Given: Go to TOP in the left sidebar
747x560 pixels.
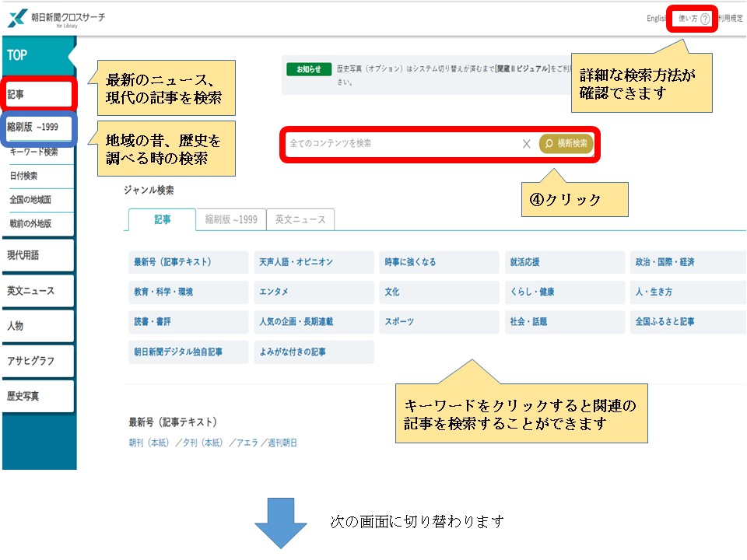Looking at the screenshot, I should click(x=38, y=55).
